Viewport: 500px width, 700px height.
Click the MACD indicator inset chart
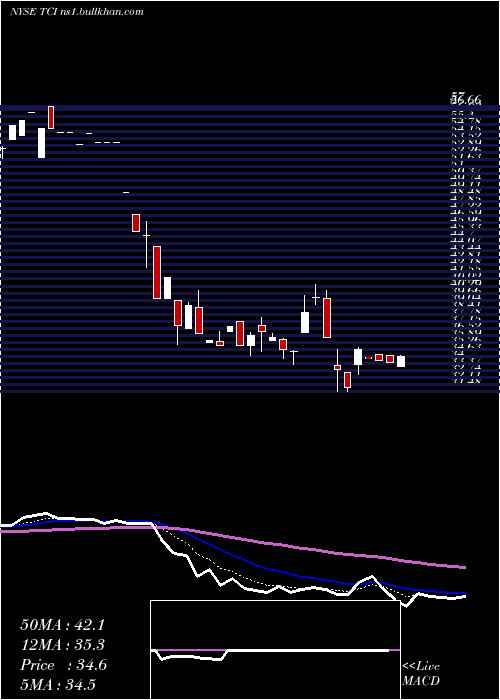pyautogui.click(x=275, y=650)
